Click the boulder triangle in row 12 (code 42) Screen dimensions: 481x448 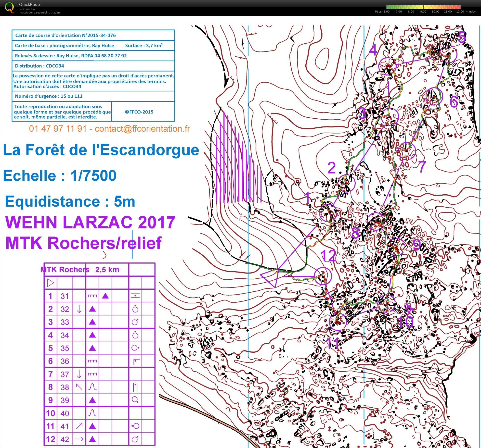tap(92, 439)
